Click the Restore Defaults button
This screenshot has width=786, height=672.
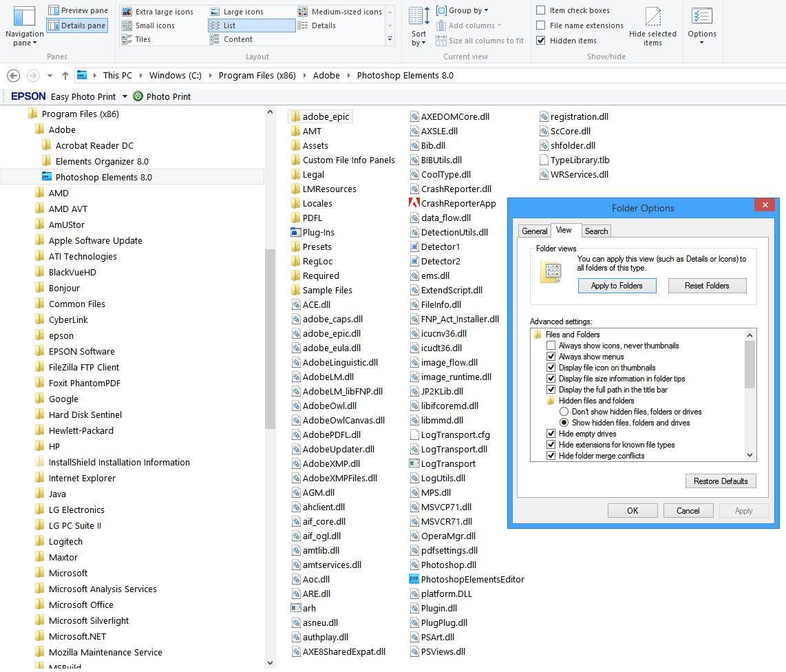coord(721,481)
